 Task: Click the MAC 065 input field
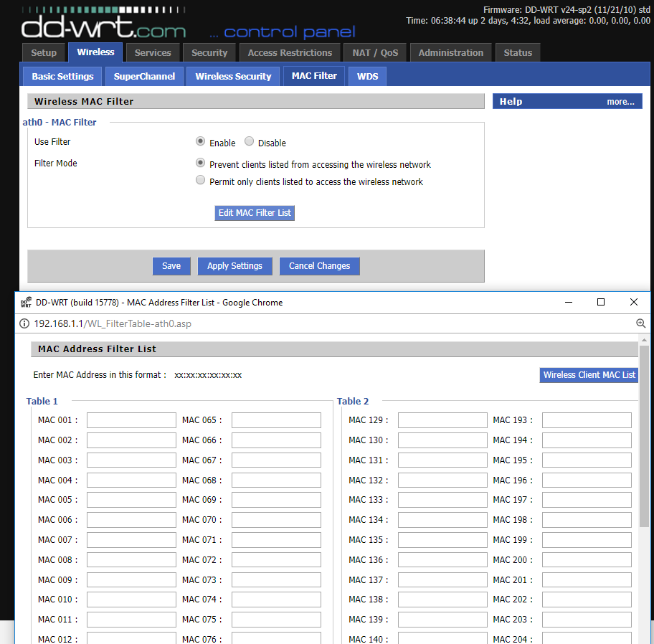click(276, 420)
